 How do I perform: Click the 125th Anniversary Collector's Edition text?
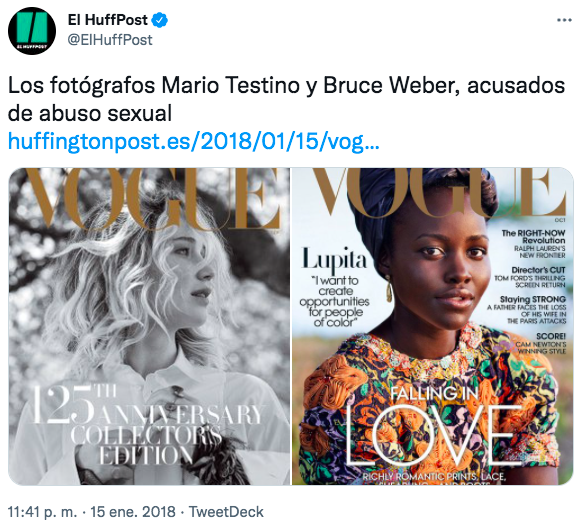(x=148, y=425)
